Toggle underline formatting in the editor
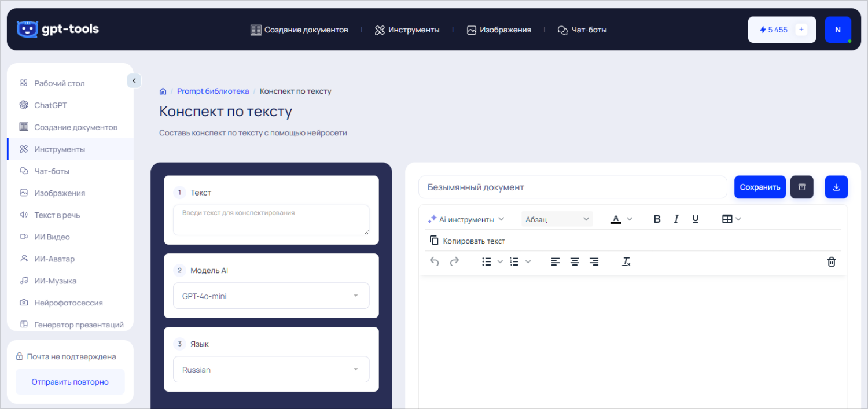 (x=695, y=219)
